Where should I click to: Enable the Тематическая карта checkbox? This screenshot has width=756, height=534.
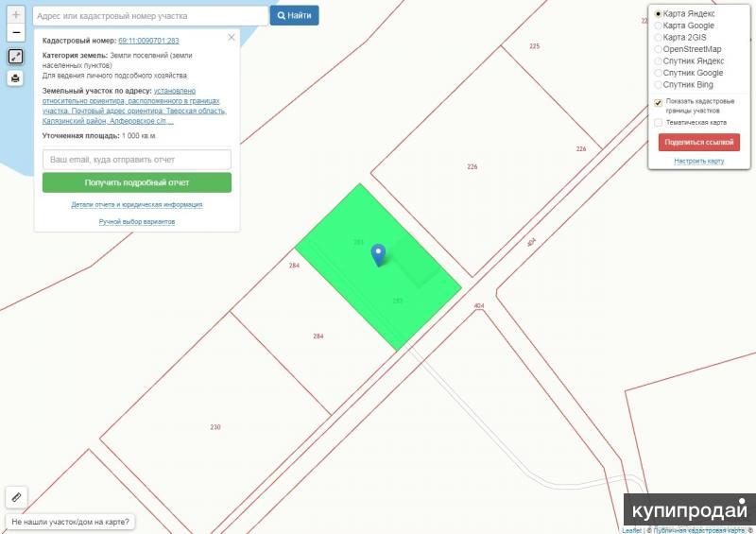pos(659,122)
